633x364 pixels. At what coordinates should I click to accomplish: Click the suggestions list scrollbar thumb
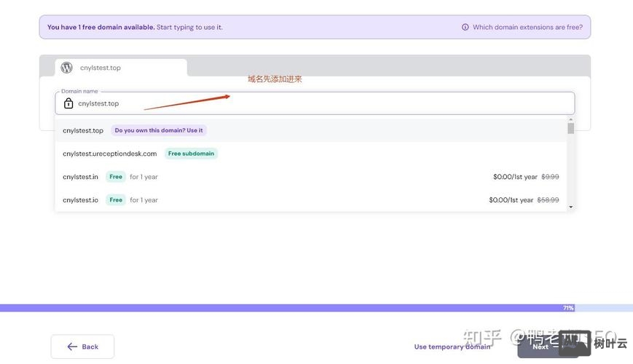click(571, 128)
